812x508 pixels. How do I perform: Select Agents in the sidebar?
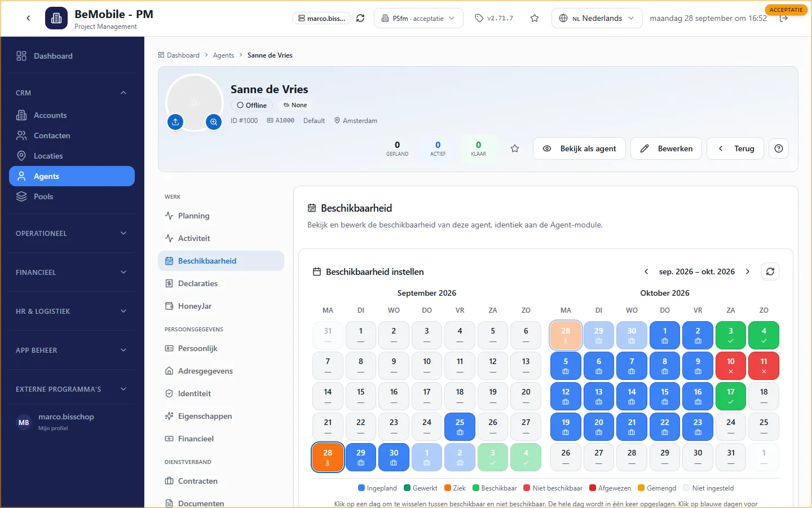pyautogui.click(x=72, y=176)
